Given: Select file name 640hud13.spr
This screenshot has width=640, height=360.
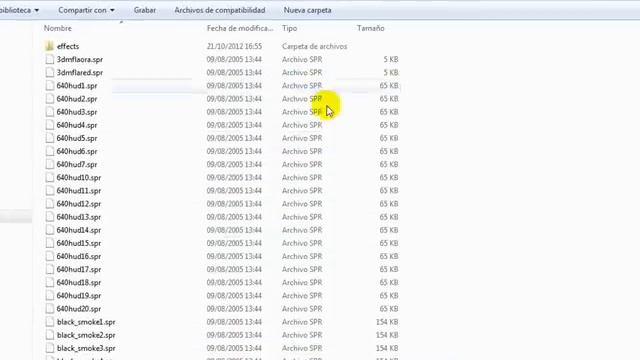Looking at the screenshot, I should pos(79,217).
